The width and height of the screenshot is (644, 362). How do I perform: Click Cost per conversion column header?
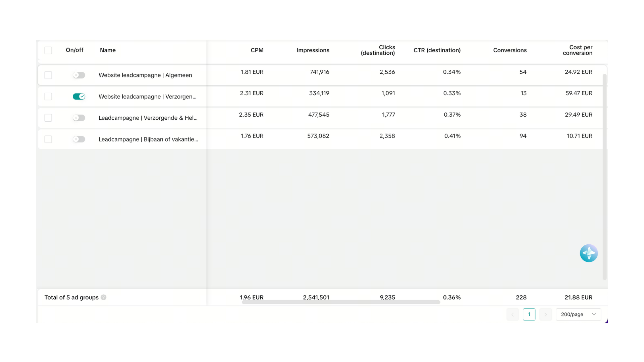click(x=577, y=50)
